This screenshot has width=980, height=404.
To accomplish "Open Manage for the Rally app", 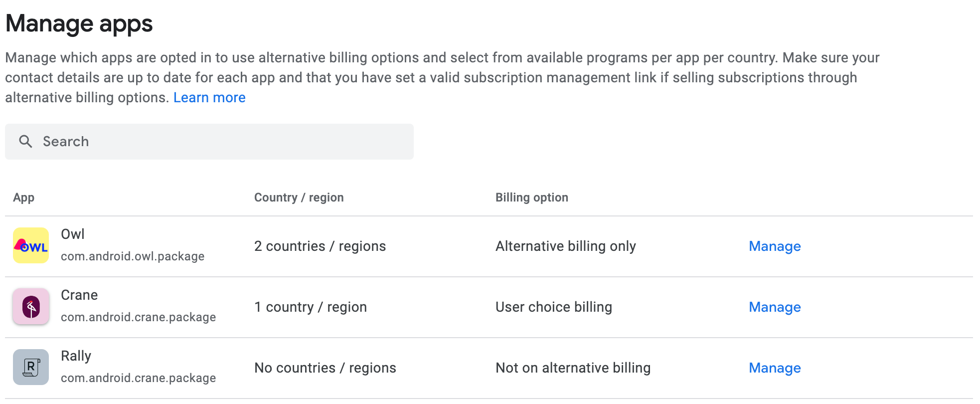I will click(x=774, y=368).
